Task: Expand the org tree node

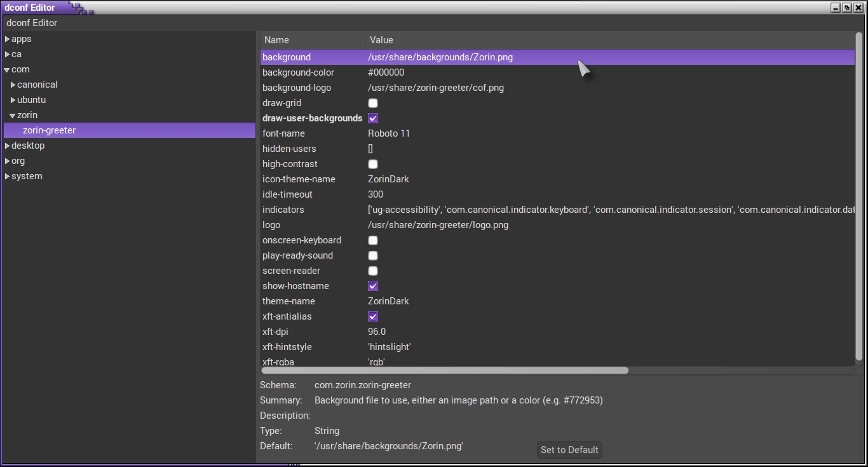Action: click(7, 161)
